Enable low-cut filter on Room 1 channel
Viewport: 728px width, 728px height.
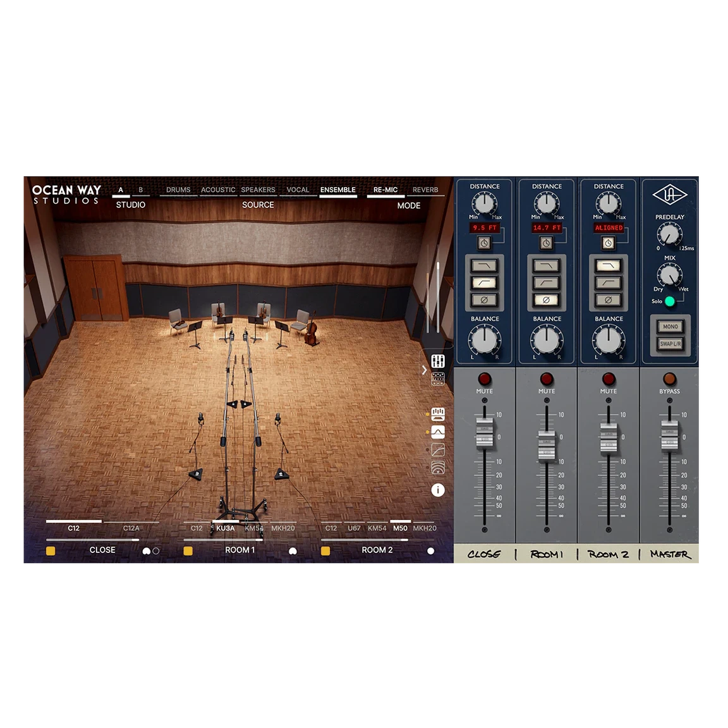tap(547, 282)
